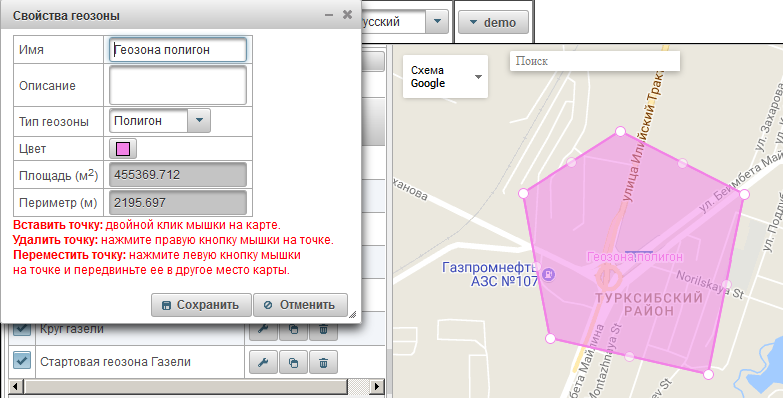Click the Поиск map search field

(x=595, y=61)
